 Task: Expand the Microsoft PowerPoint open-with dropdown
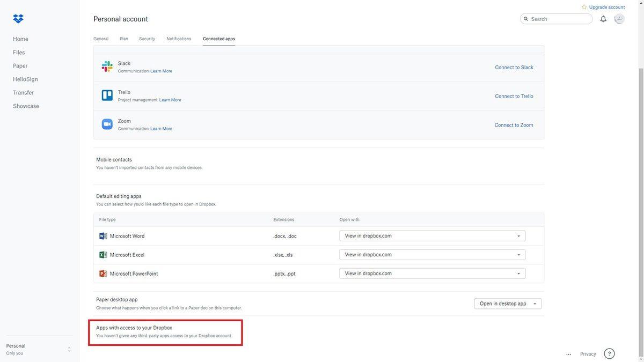tap(432, 274)
